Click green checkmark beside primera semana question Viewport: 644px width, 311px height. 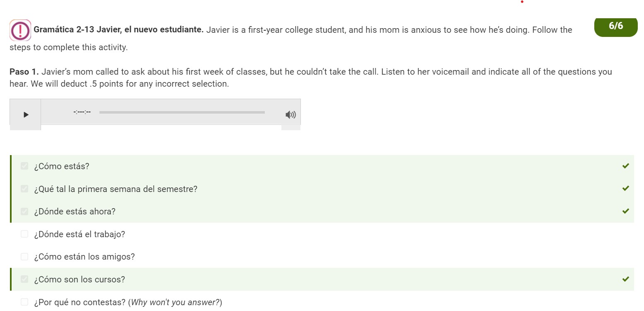[625, 188]
